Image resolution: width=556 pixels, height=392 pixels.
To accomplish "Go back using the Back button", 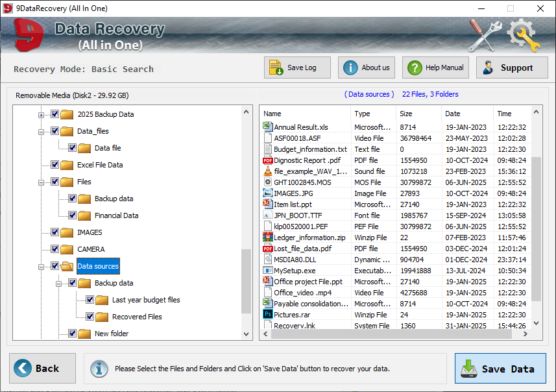I will point(43,368).
